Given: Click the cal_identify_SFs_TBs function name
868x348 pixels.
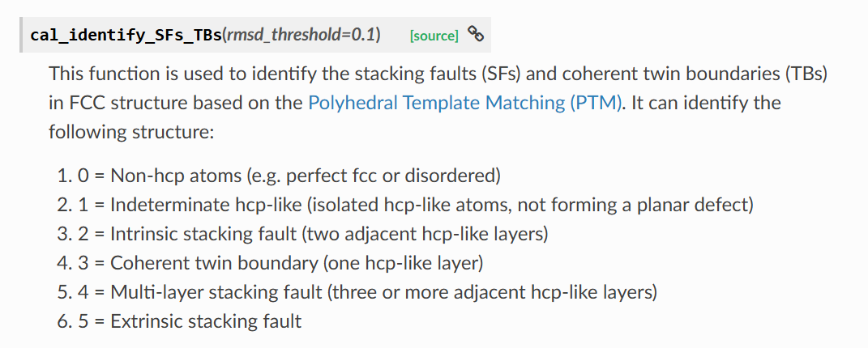Looking at the screenshot, I should (x=126, y=35).
